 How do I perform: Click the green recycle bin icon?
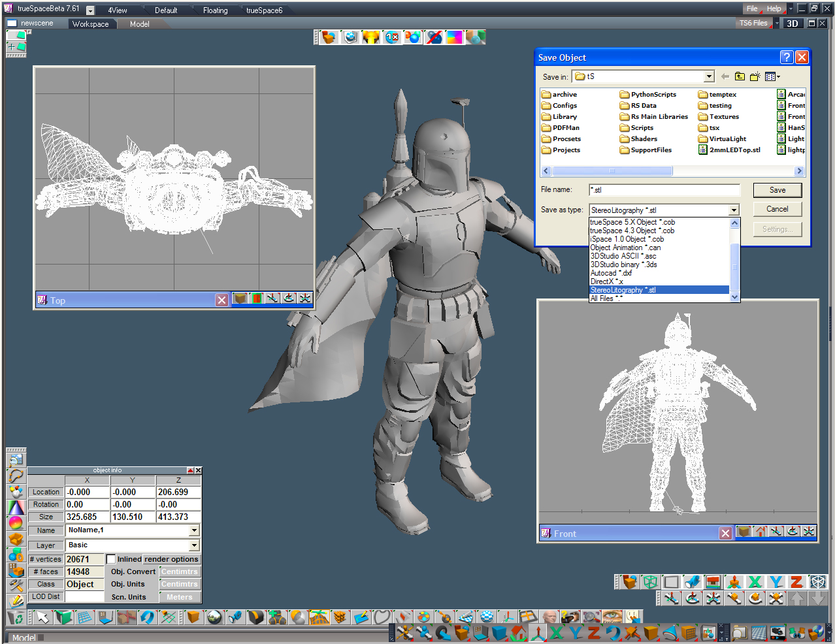pyautogui.click(x=15, y=617)
